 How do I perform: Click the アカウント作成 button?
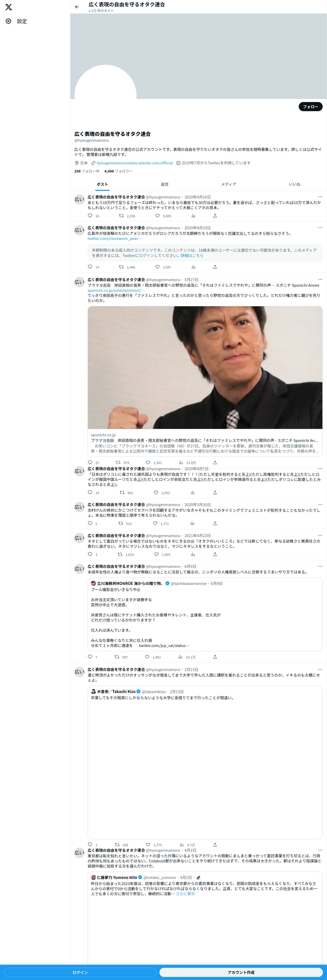pyautogui.click(x=241, y=972)
